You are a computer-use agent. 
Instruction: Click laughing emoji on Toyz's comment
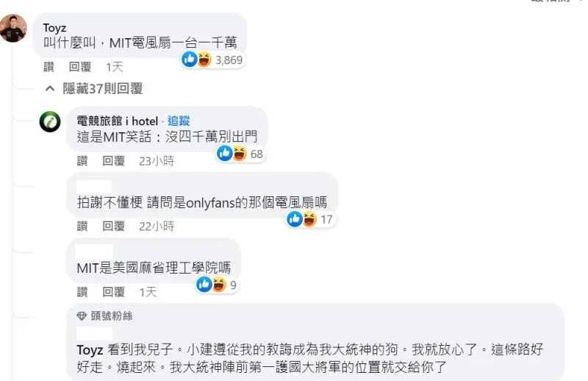204,60
